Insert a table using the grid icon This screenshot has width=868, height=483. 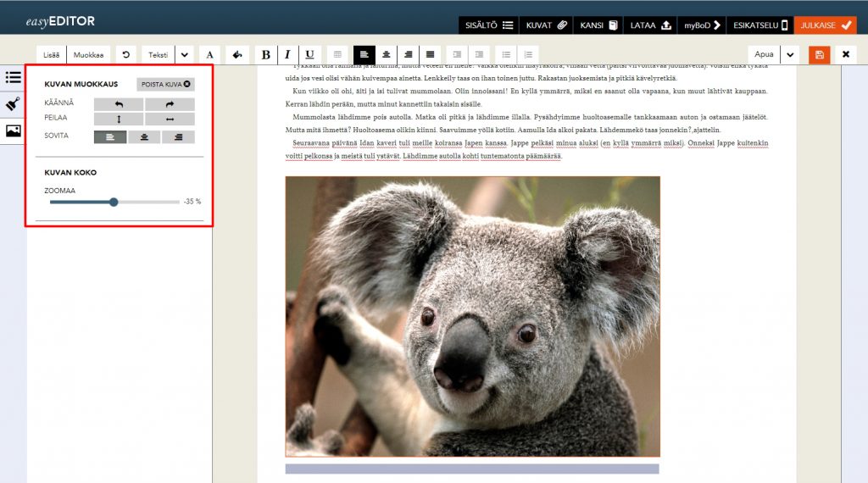click(337, 55)
